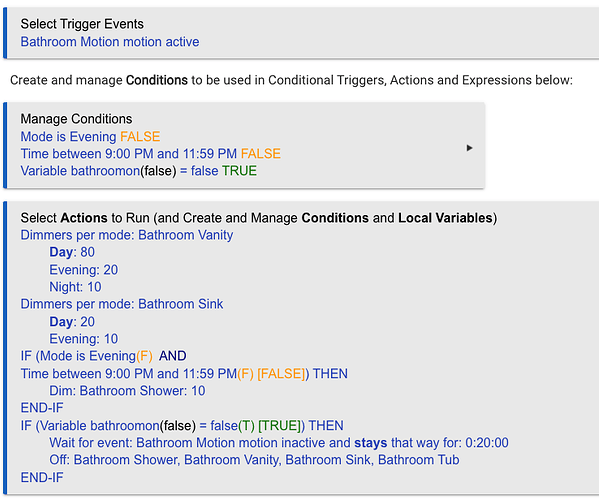
Task: Edit the Day: 80 dimmer level
Action: click(x=72, y=252)
